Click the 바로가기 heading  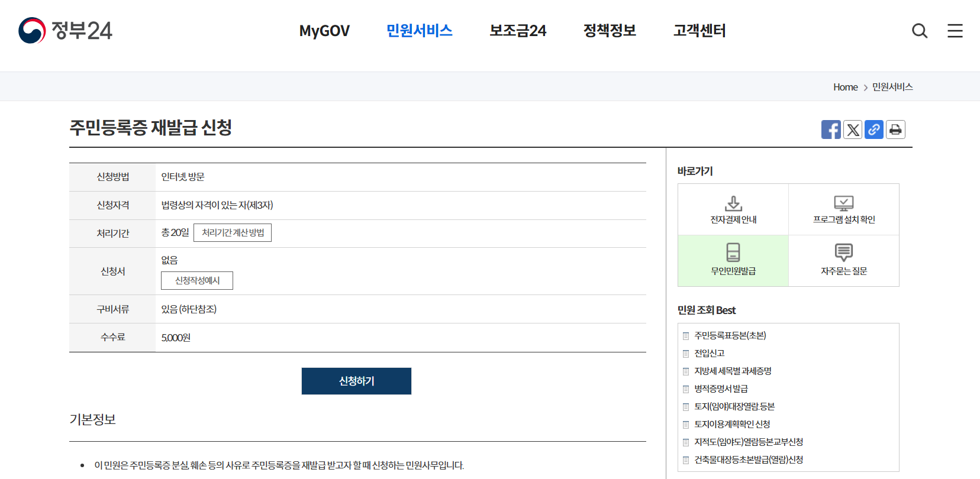pos(695,171)
